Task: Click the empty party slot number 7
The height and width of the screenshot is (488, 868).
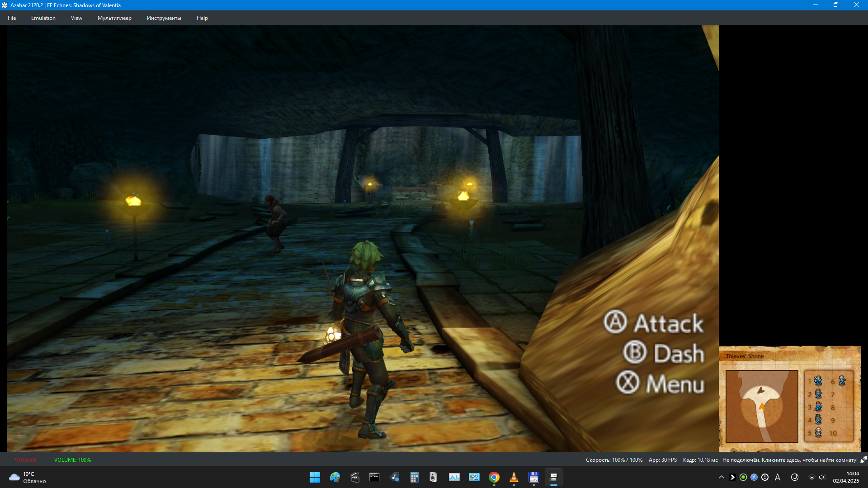Action: click(833, 395)
